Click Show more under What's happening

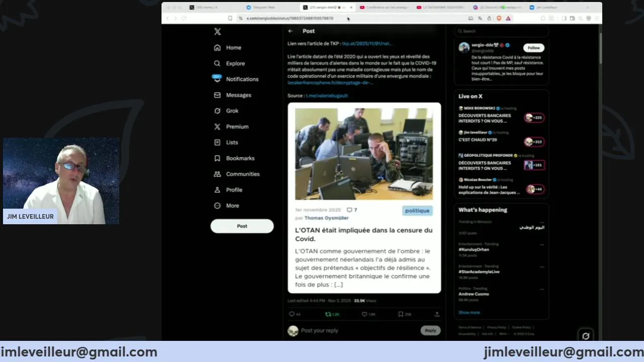[469, 313]
